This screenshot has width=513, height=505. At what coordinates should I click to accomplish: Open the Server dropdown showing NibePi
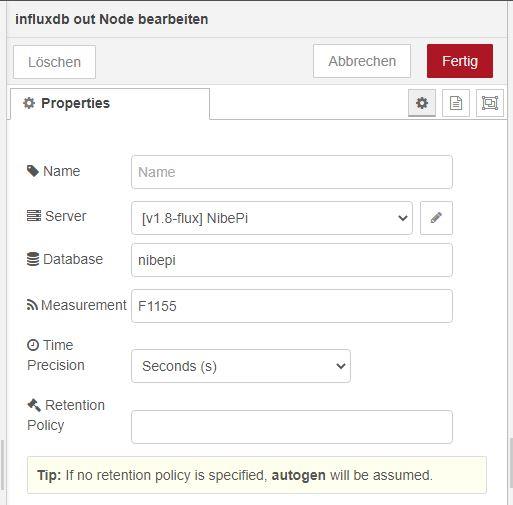pyautogui.click(x=272, y=218)
